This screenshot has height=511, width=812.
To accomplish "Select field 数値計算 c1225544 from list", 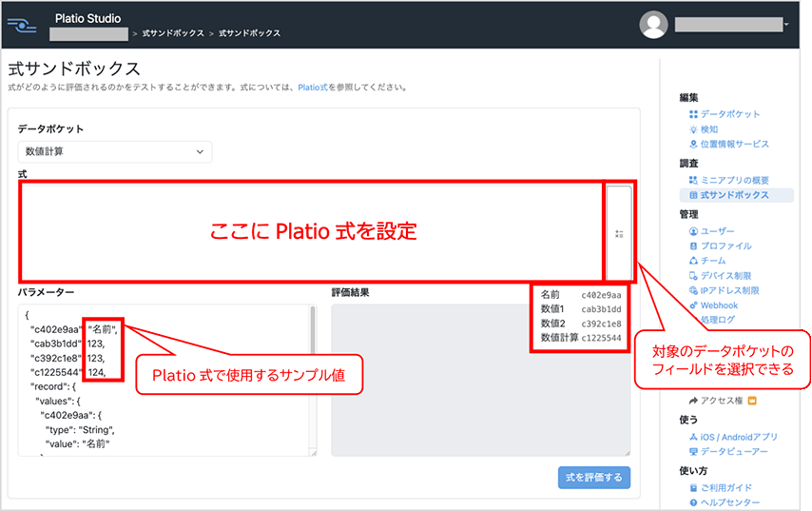I will tap(581, 338).
